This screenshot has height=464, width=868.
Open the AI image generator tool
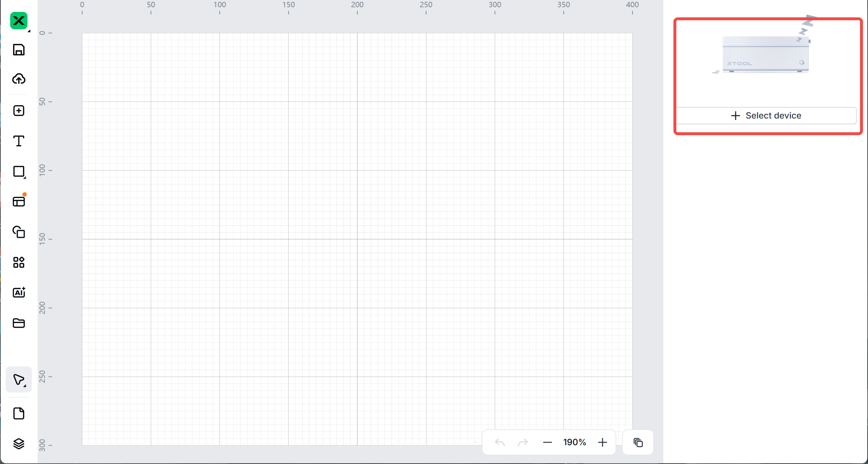tap(19, 292)
